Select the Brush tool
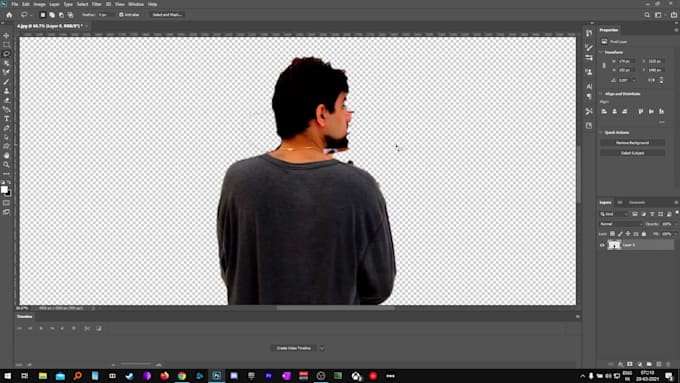This screenshot has width=680, height=383. pos(6,82)
